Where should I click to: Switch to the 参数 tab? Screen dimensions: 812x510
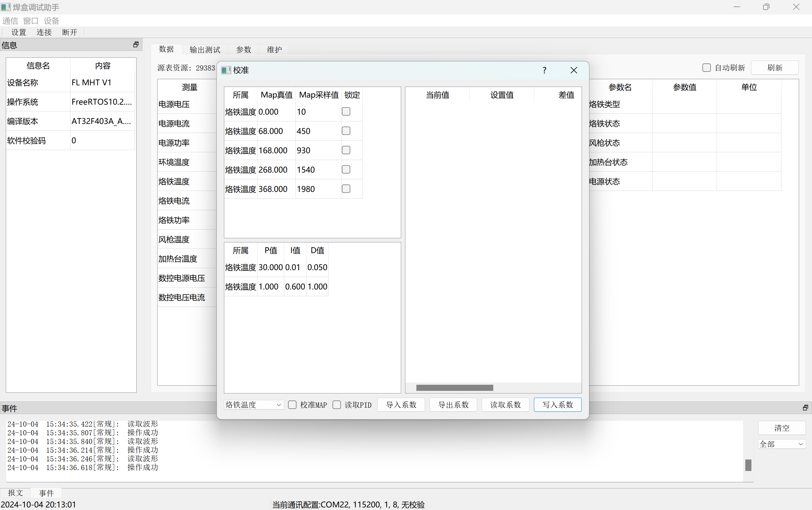click(244, 50)
